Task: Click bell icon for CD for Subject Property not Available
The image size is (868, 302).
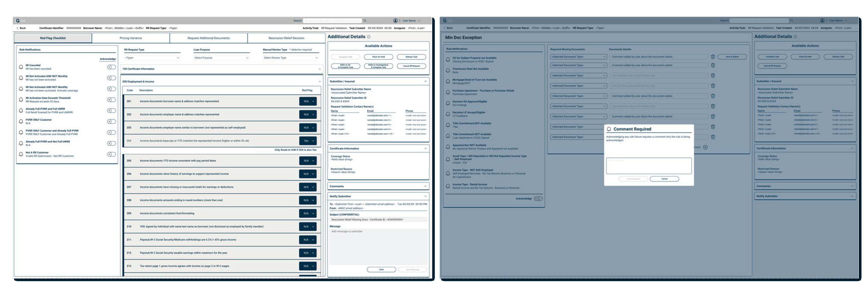Action: (x=448, y=60)
